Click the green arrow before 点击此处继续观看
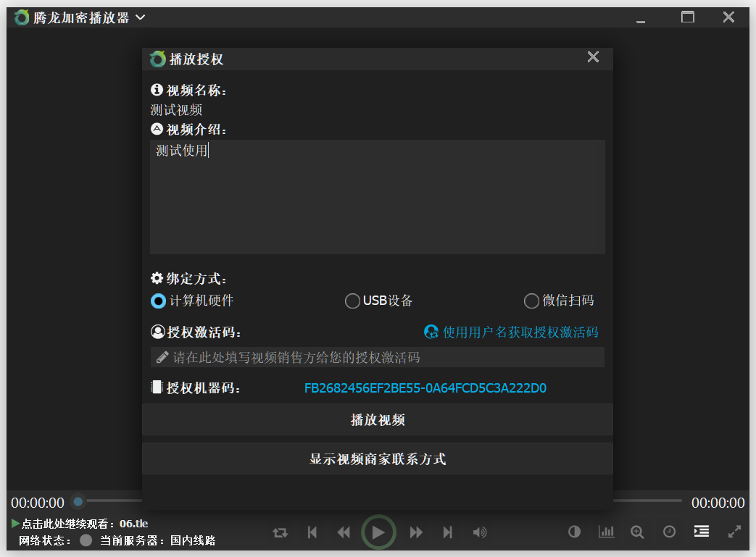The width and height of the screenshot is (756, 557). click(15, 523)
